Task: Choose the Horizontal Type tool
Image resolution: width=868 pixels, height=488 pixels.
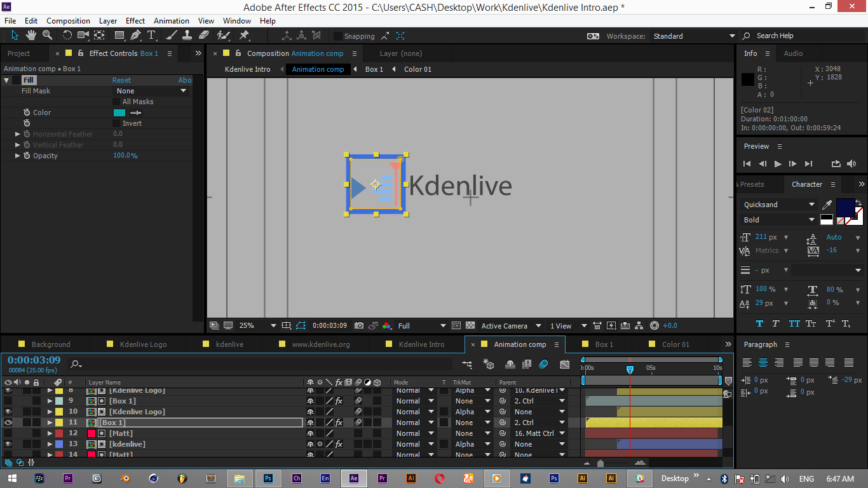Action: pyautogui.click(x=151, y=36)
